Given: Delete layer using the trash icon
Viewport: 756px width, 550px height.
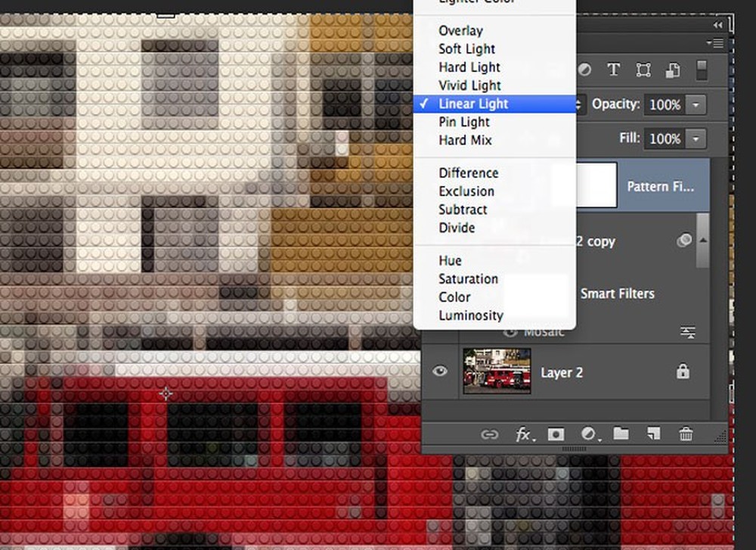Looking at the screenshot, I should (x=686, y=434).
